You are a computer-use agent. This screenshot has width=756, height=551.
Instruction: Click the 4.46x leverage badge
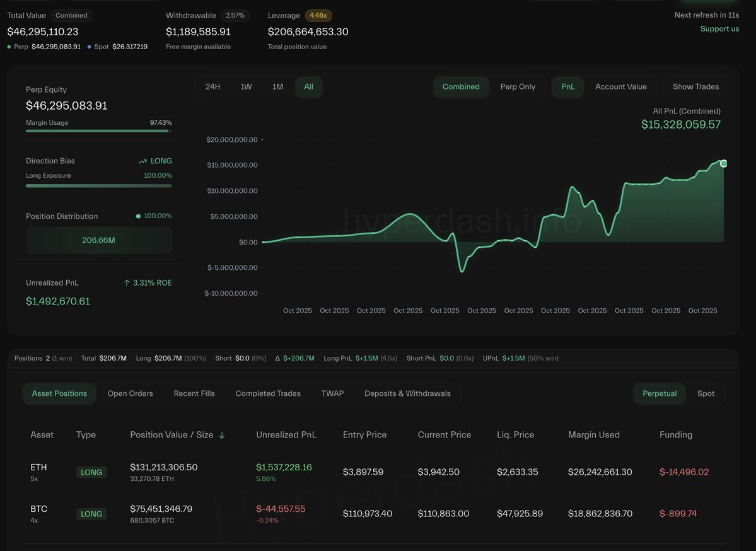[x=318, y=15]
